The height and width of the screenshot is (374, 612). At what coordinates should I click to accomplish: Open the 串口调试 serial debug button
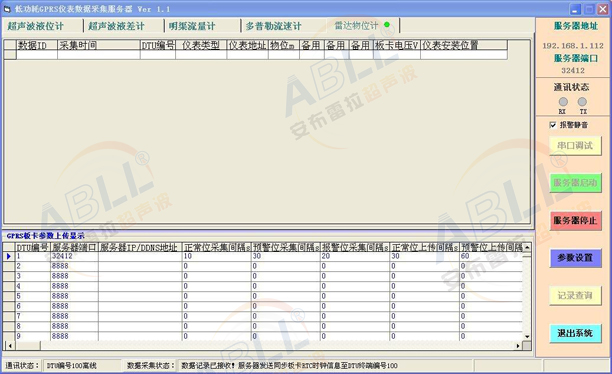(575, 146)
